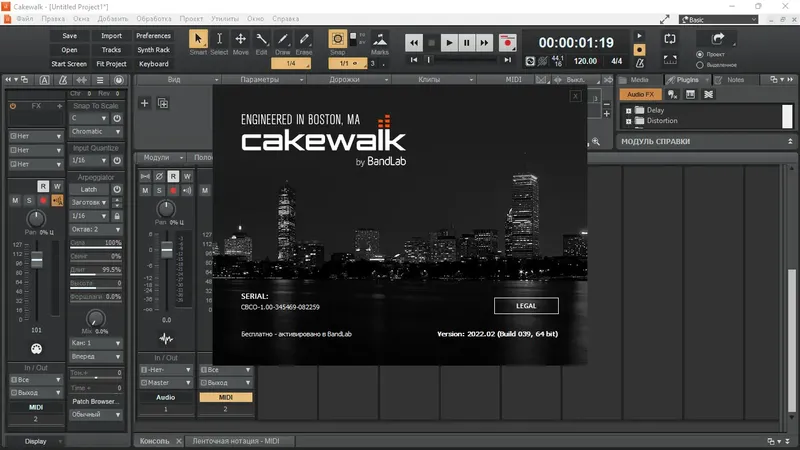800x450 pixels.
Task: Adjust the audio strip volume fader
Action: [x=167, y=250]
